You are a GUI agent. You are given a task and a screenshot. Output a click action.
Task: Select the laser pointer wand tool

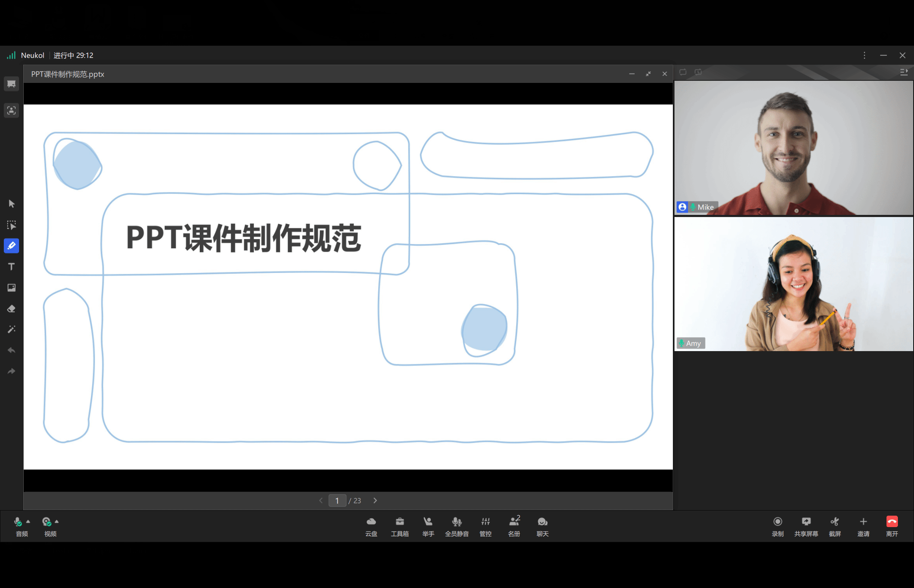coord(11,329)
